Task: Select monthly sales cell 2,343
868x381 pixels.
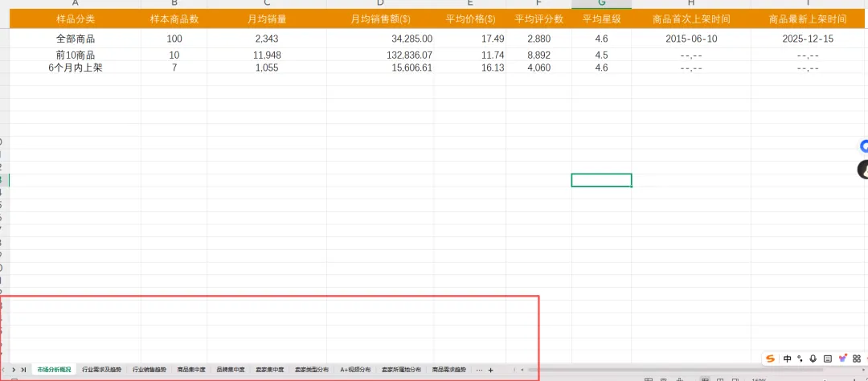Action: pos(267,39)
